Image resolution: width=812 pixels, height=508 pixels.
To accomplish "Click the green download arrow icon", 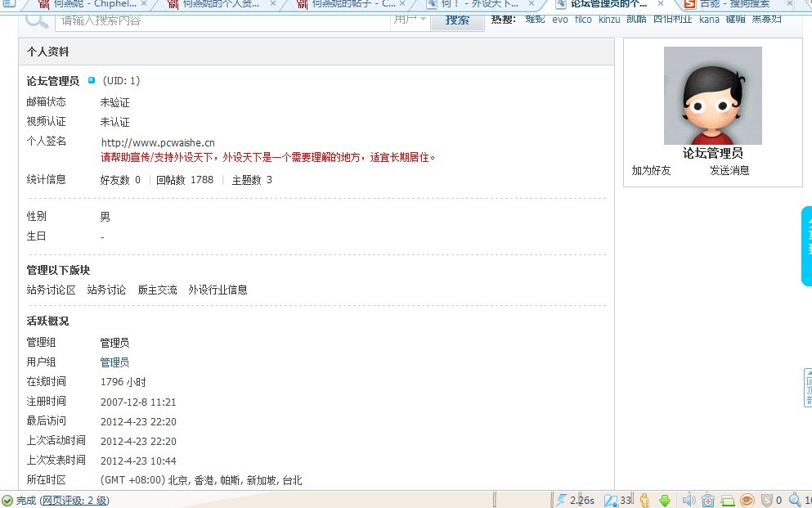I will point(665,500).
